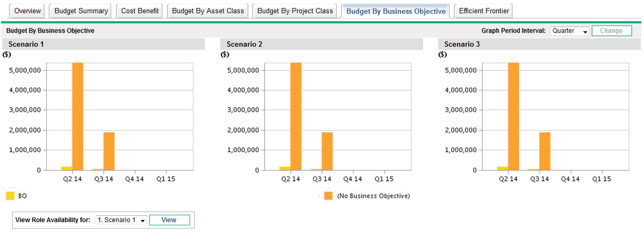The height and width of the screenshot is (237, 644).
Task: Click the Budget By Business Objective tab
Action: 396,11
